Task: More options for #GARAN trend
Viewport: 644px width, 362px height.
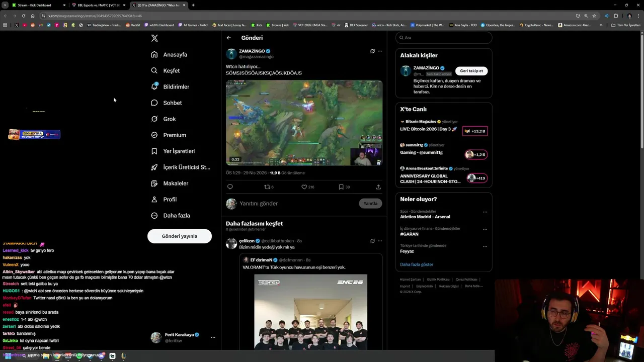Action: [x=485, y=229]
